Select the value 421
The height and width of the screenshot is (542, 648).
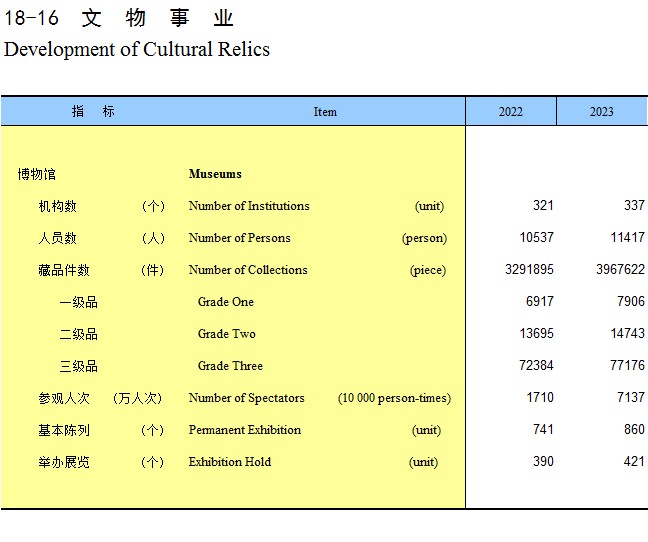(634, 461)
